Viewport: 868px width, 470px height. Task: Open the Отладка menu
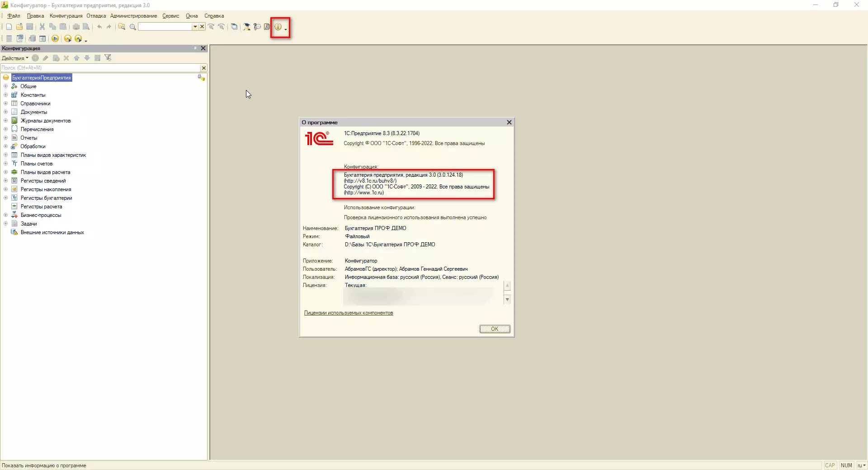click(x=96, y=16)
